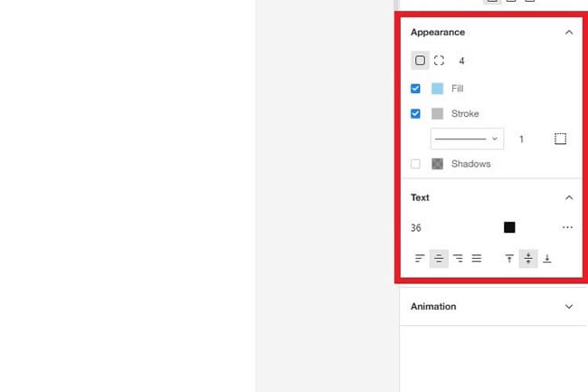Align text to the center
The width and height of the screenshot is (588, 392).
coord(439,258)
